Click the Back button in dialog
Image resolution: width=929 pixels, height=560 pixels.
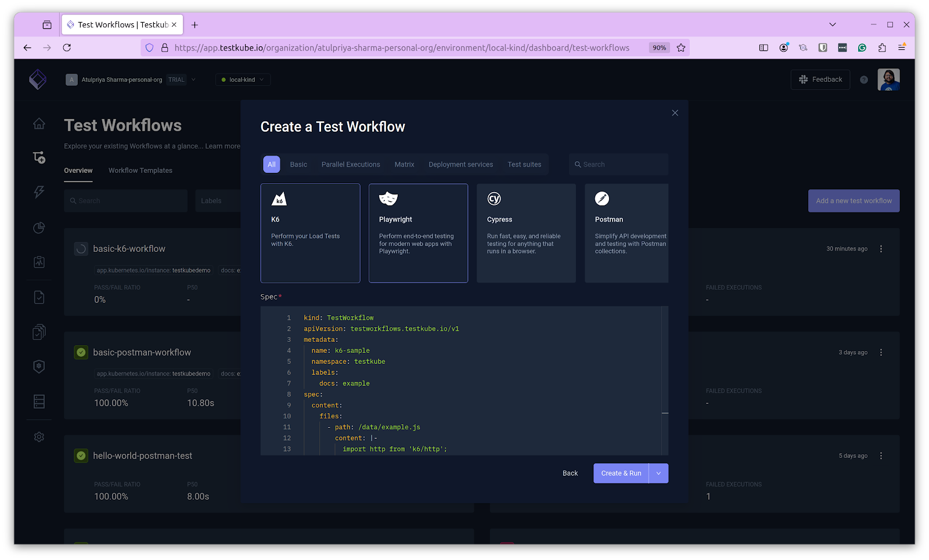[x=570, y=473]
